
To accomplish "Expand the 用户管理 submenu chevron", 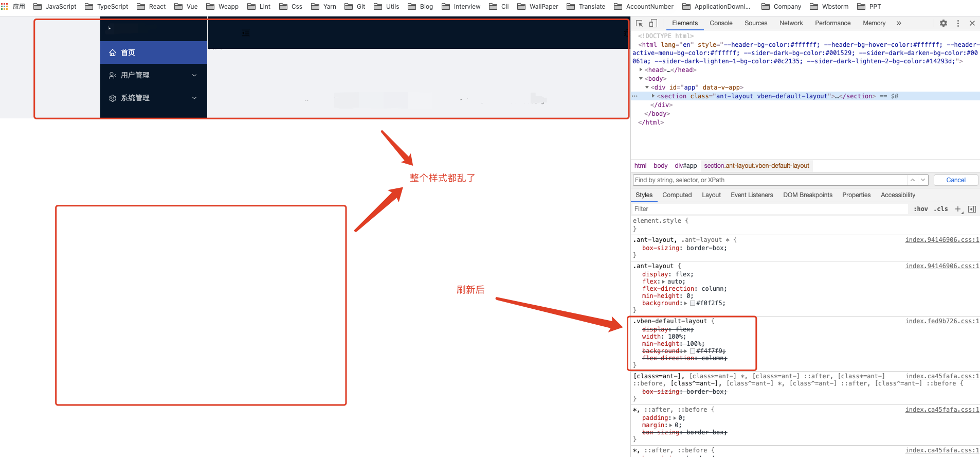I will [194, 75].
